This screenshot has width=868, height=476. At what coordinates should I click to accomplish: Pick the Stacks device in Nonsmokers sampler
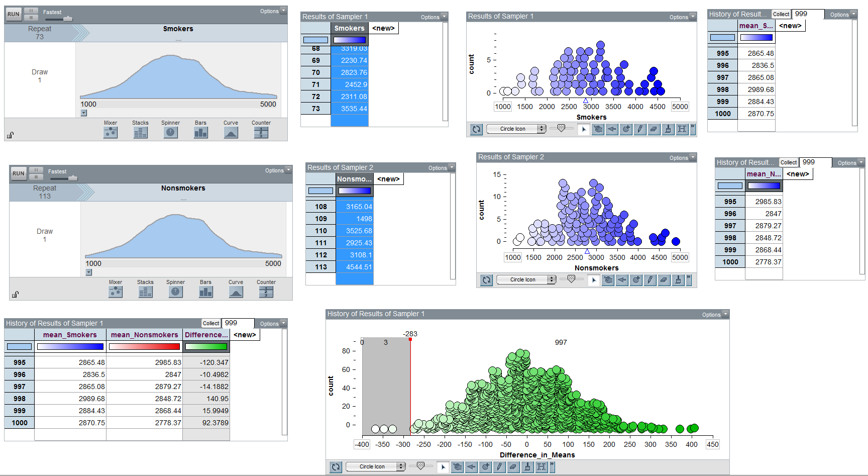pos(146,292)
